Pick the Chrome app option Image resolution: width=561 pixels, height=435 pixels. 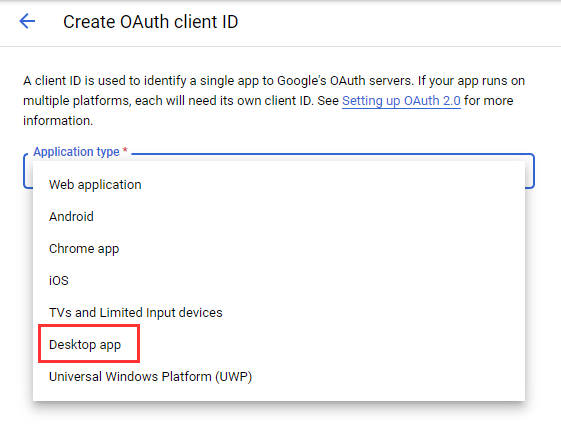[x=279, y=249]
